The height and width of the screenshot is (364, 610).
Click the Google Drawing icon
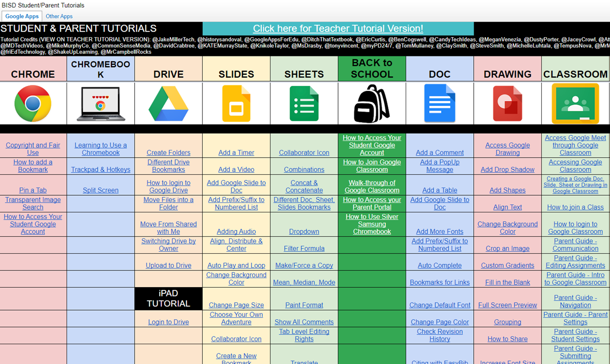(x=507, y=103)
